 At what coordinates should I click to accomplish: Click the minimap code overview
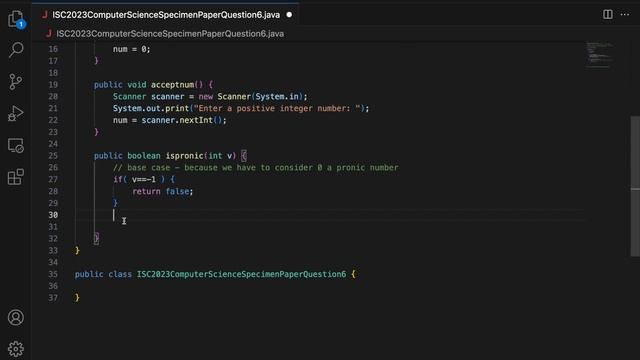(599, 55)
